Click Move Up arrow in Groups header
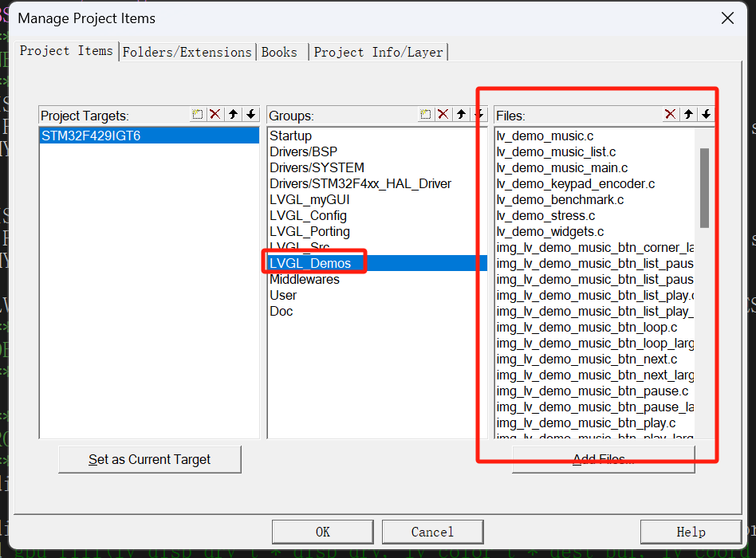 (x=461, y=115)
